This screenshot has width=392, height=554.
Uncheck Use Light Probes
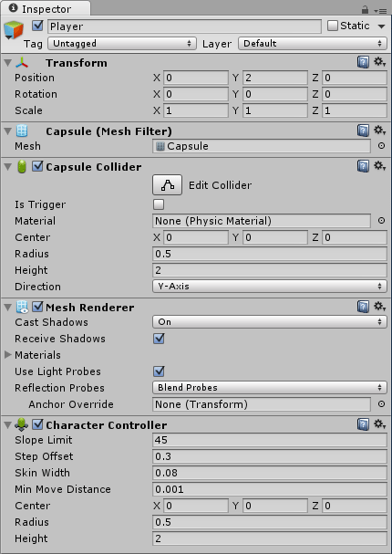coord(159,371)
